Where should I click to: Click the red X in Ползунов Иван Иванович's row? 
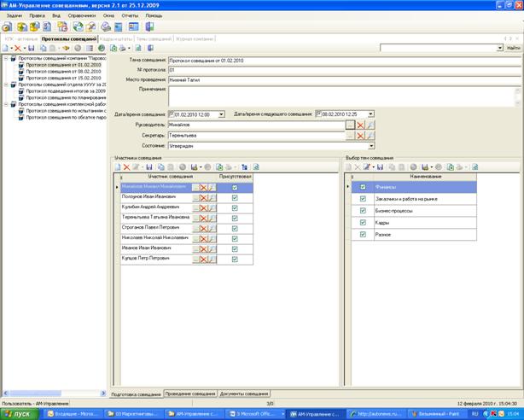203,196
